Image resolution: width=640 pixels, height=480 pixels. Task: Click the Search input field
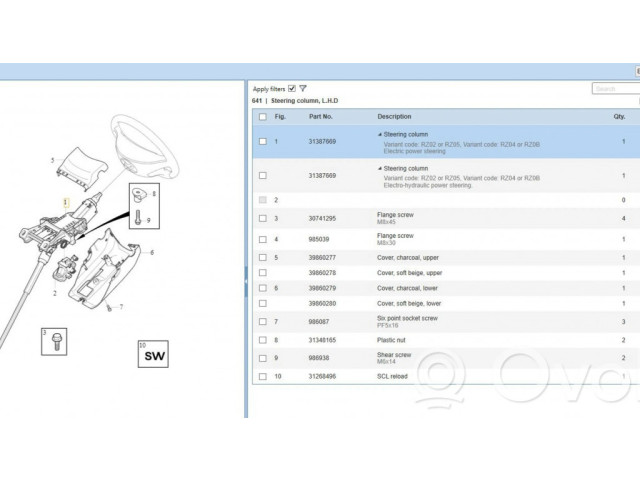click(615, 89)
